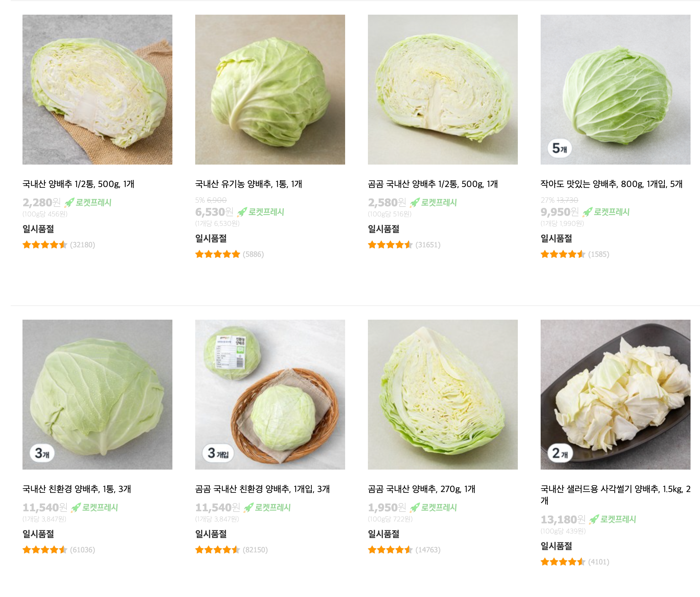The image size is (700, 597).
Task: Open the 국내산 양배추 1/2통, 500g product title
Action: (79, 184)
